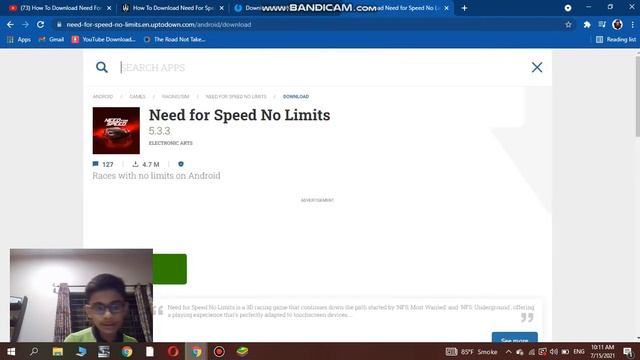The width and height of the screenshot is (640, 360).
Task: Open the Reading list
Action: pyautogui.click(x=616, y=40)
